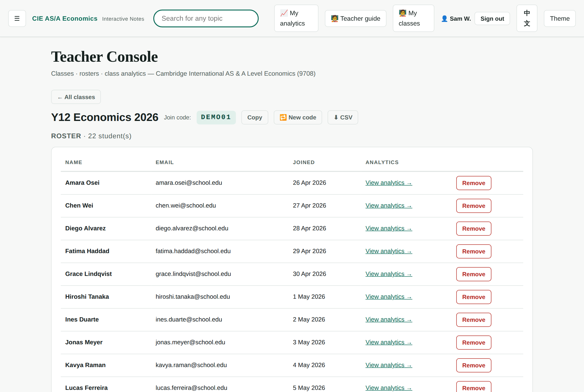Click the EMAIL column header
Screen dimensions: 584x392
[165, 162]
